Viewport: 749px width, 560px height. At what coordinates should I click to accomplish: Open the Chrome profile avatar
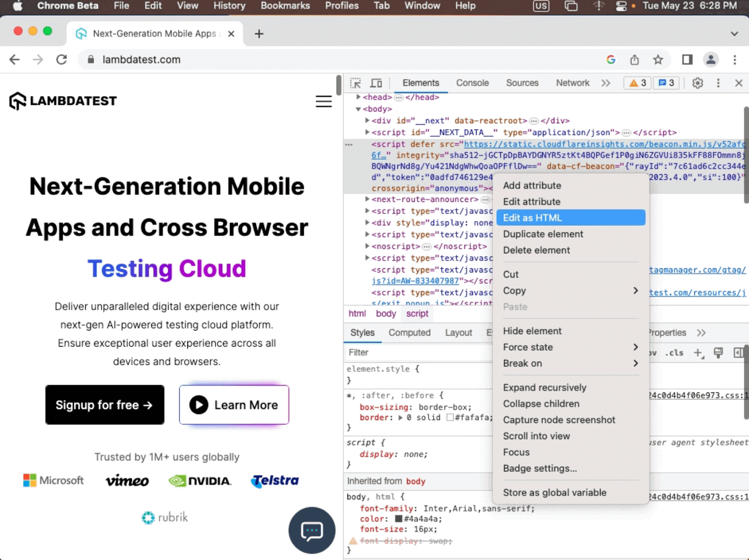tap(711, 59)
